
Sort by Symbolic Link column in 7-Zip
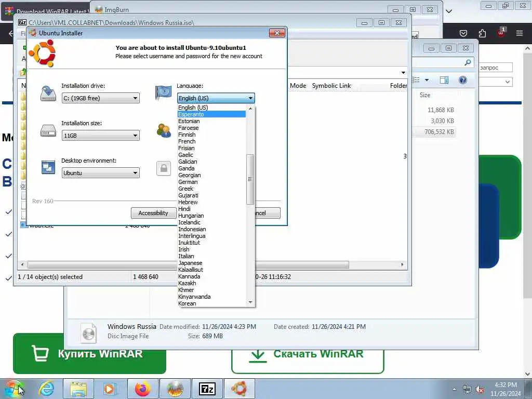pos(331,86)
